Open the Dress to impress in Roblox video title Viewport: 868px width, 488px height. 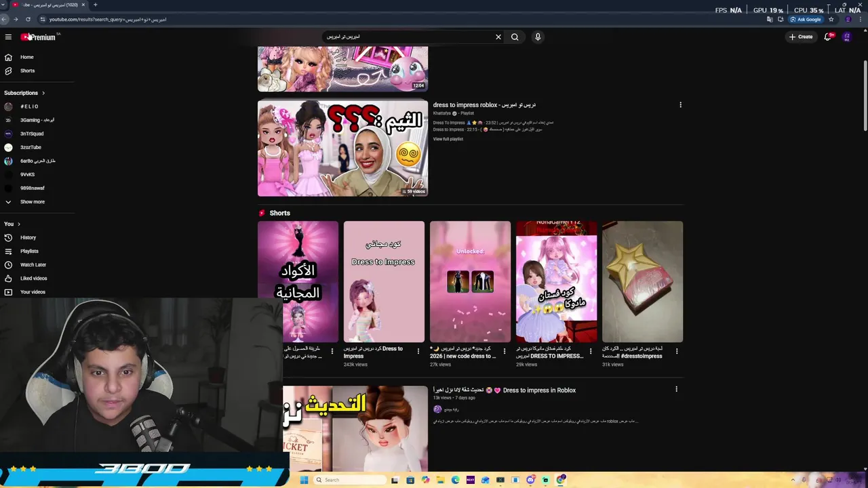click(x=505, y=390)
